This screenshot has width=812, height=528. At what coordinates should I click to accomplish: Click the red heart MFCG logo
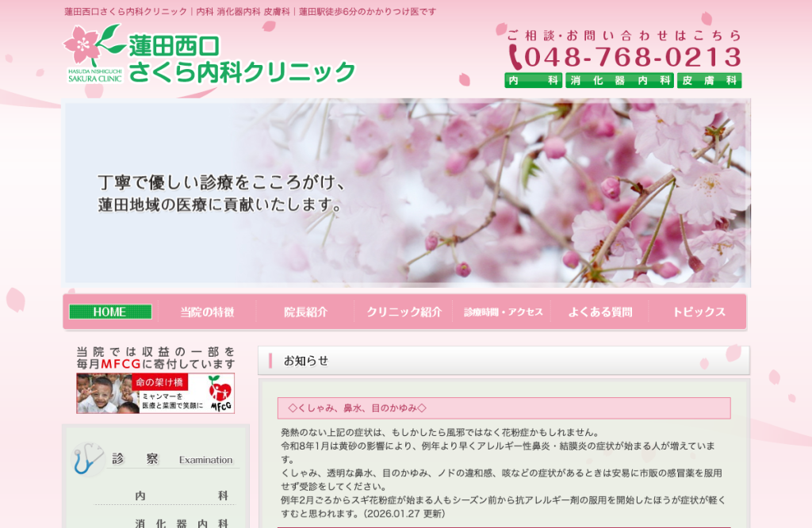220,392
